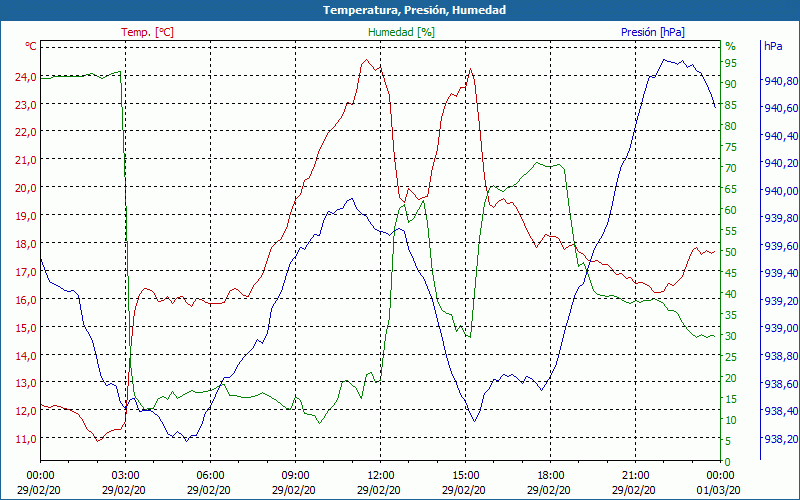
Task: Click the 22,0 temperature axis value
Action: tap(27, 132)
